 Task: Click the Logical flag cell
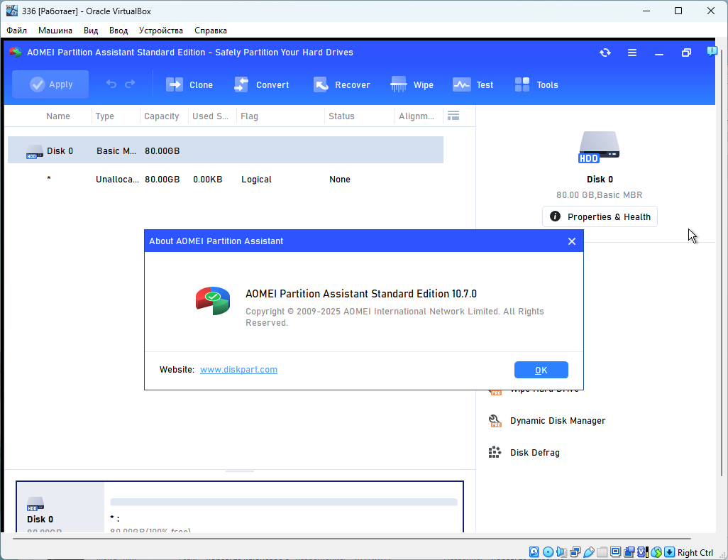pyautogui.click(x=256, y=180)
